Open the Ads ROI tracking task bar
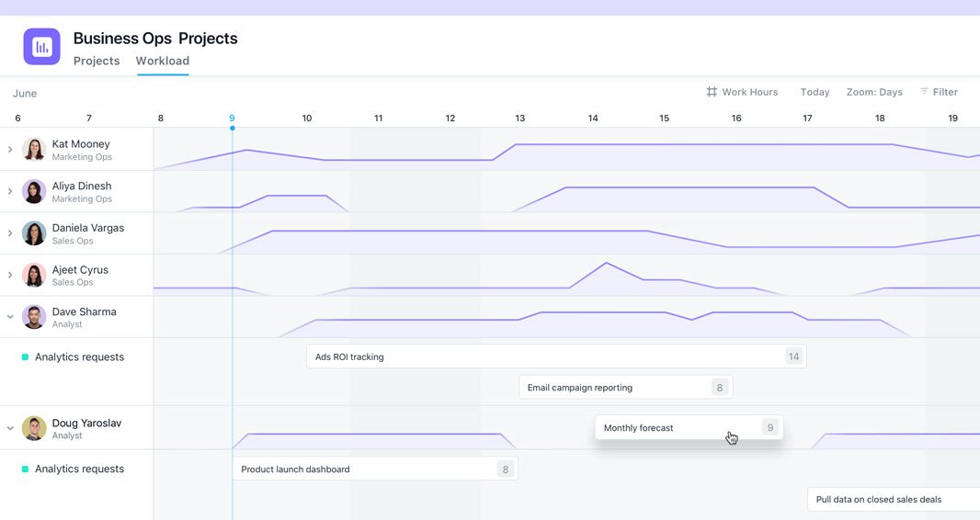Viewport: 980px width, 520px height. [x=556, y=356]
